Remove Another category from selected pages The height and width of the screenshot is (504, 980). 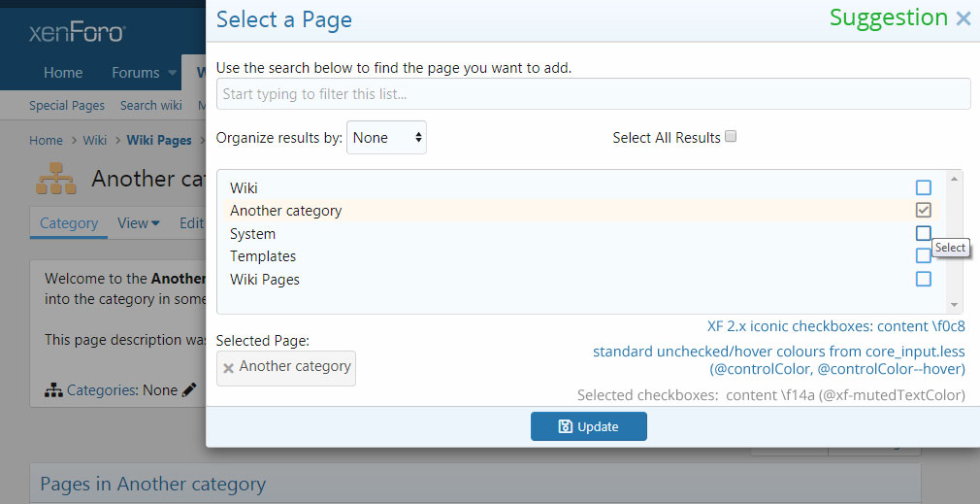pos(229,368)
